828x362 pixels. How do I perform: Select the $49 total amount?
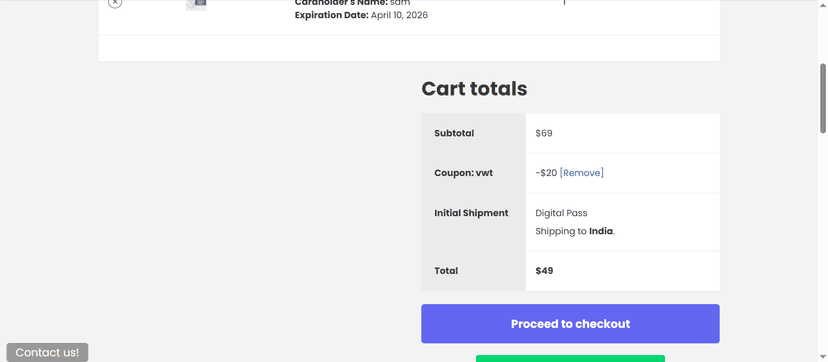point(544,271)
